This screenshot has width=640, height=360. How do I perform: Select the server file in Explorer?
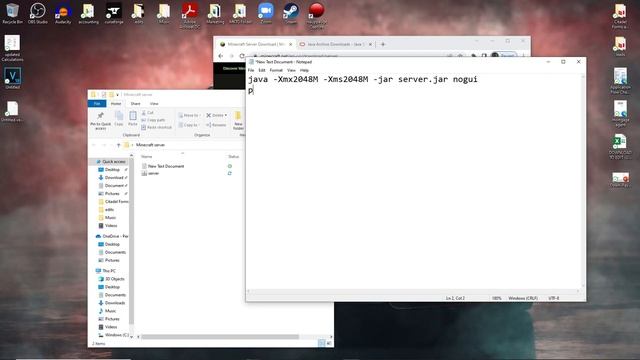(x=150, y=173)
